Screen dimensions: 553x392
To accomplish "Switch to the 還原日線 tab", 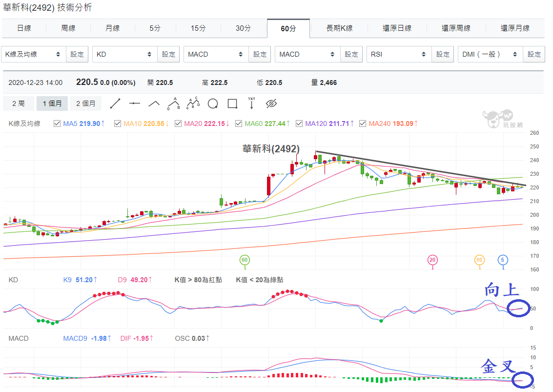I will 397,28.
